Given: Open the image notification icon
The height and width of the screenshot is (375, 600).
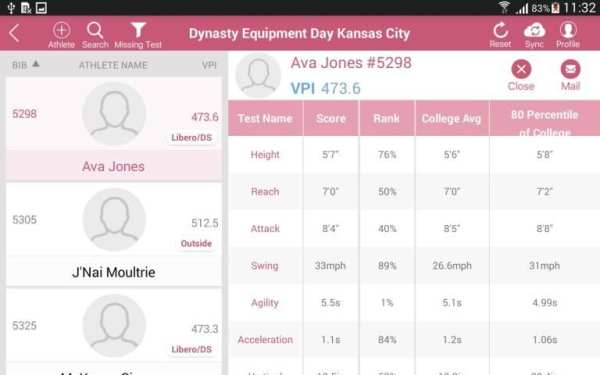Looking at the screenshot, I should tap(41, 8).
